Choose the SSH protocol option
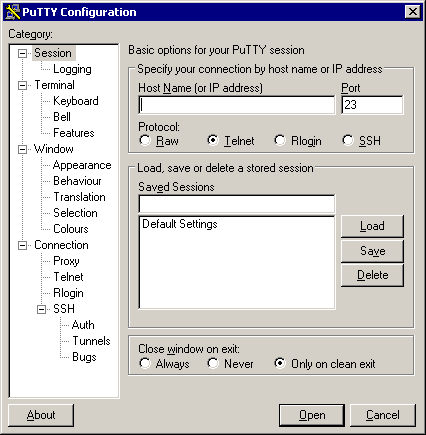Screen dimensions: 426x435 [348, 140]
